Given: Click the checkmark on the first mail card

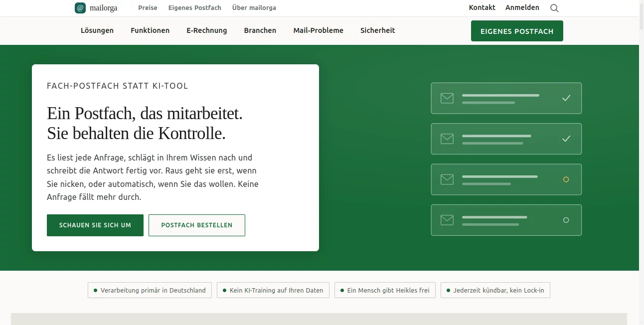Looking at the screenshot, I should (566, 98).
